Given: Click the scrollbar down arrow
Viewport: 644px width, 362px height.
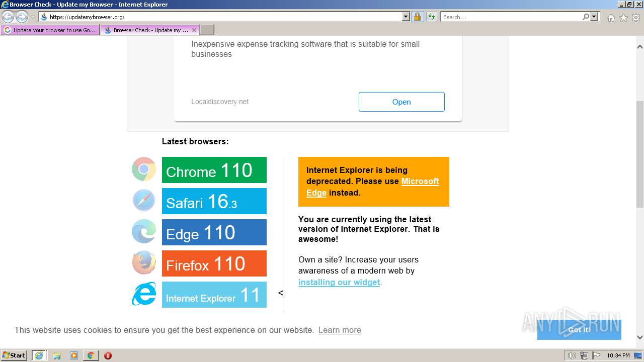Looking at the screenshot, I should click(x=640, y=338).
